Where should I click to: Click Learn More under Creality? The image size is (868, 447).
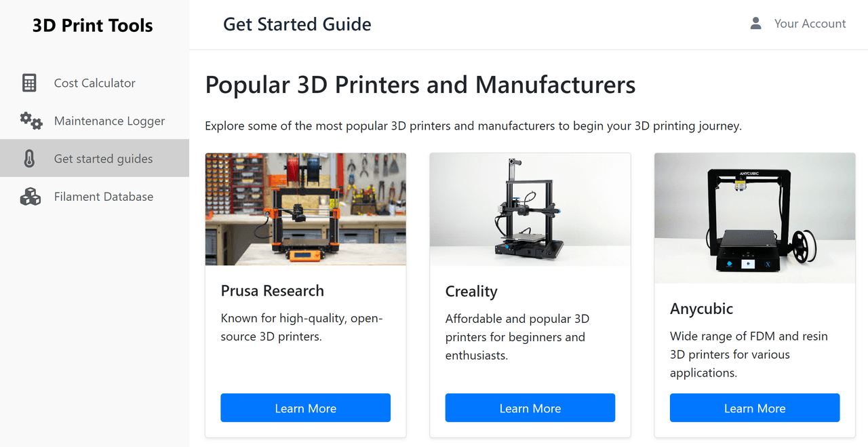pos(530,408)
